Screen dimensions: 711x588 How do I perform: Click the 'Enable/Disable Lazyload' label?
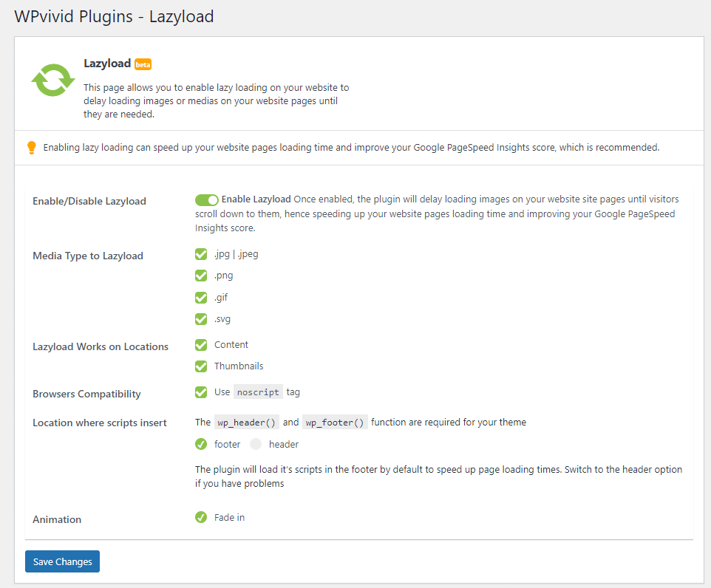(x=89, y=201)
